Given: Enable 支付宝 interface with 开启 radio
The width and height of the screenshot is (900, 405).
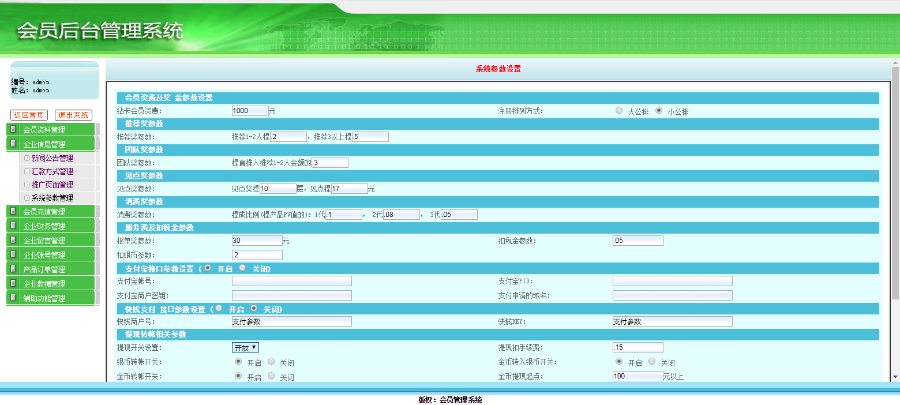Looking at the screenshot, I should (x=207, y=268).
